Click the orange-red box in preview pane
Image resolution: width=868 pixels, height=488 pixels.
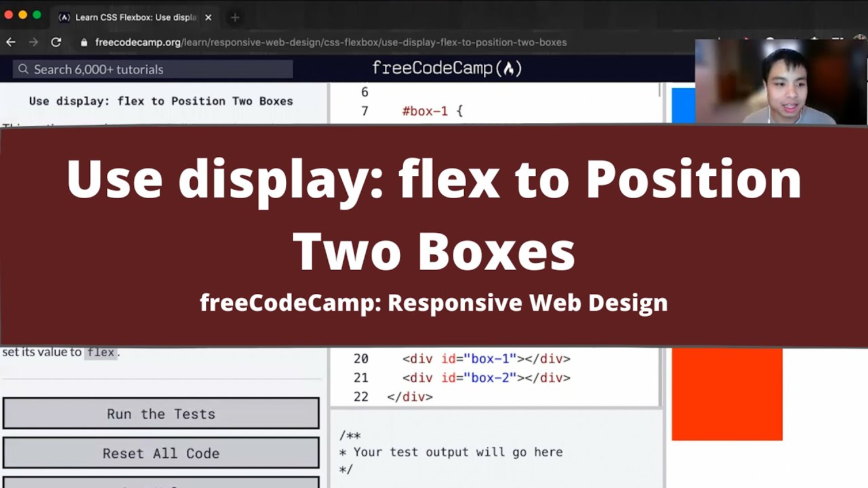[727, 394]
